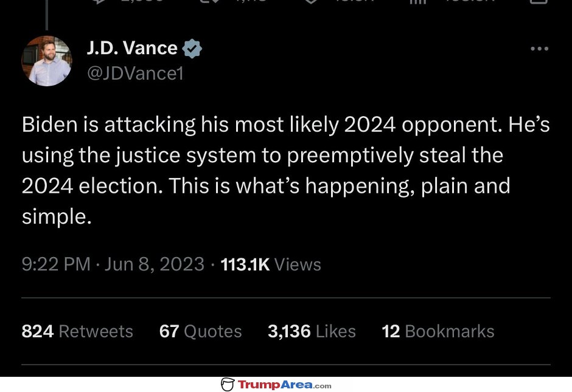Click the 9:22 PM timestamp
Screen dimensions: 572x392
56,264
